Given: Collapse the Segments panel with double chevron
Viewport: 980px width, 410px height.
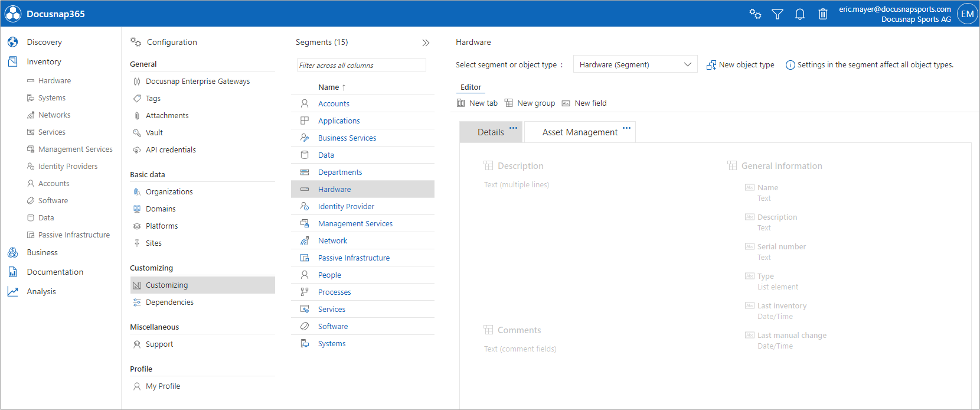Looking at the screenshot, I should click(426, 43).
